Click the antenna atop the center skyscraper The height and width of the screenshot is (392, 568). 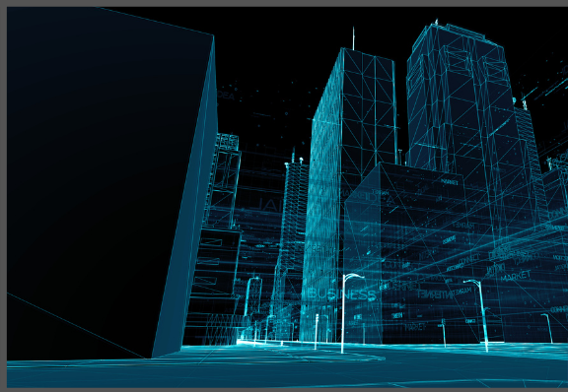click(x=353, y=38)
